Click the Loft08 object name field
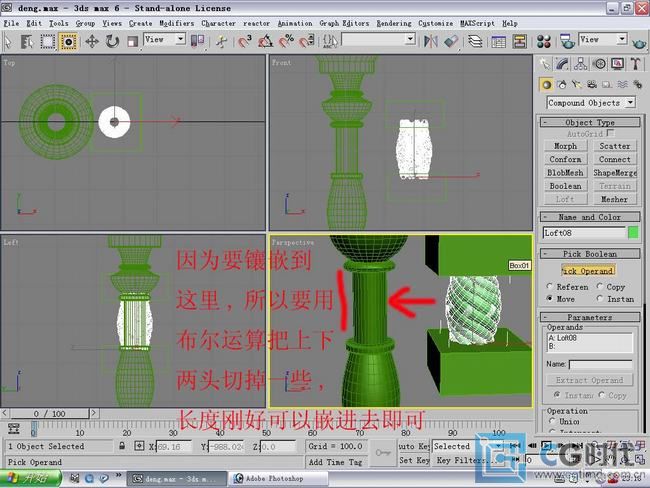 point(584,233)
